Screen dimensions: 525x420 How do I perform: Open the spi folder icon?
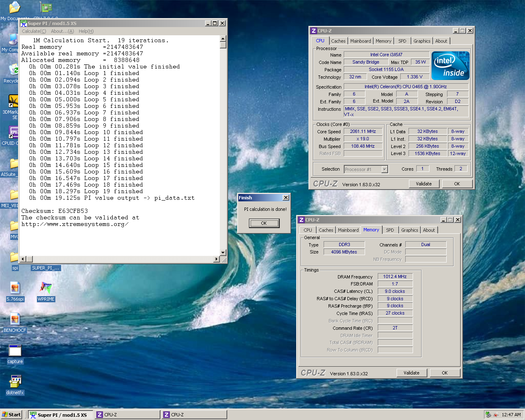(15, 257)
